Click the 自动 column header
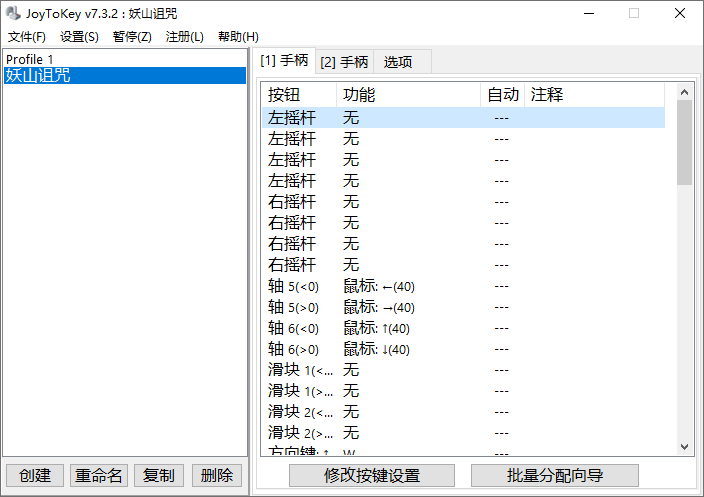Viewport: 704px width, 497px height. point(503,95)
